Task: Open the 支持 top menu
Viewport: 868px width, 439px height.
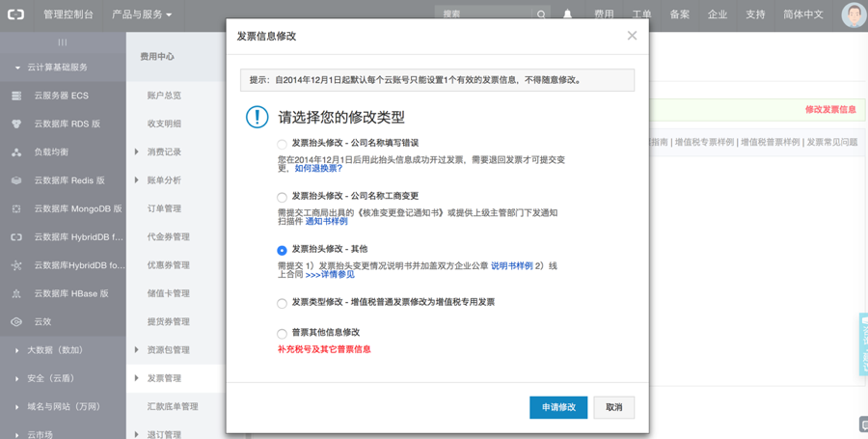Action: point(755,14)
